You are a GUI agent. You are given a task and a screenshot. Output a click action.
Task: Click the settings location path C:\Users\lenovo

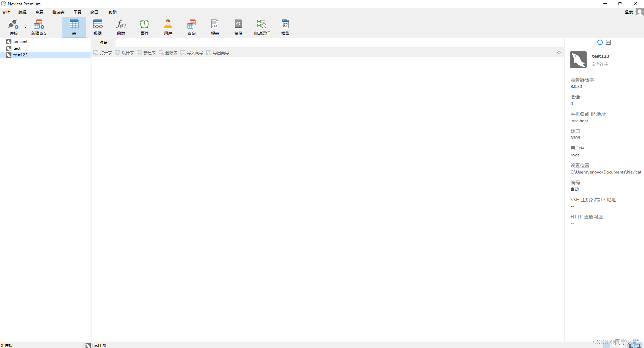click(606, 172)
